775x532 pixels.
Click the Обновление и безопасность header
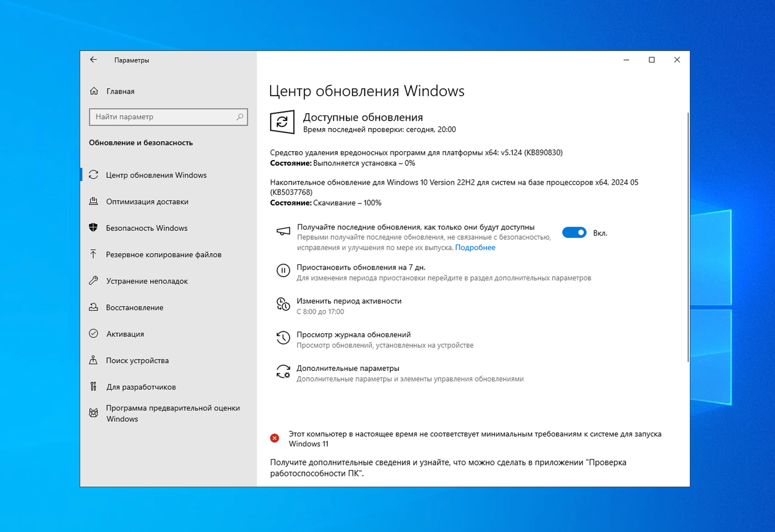coord(141,143)
